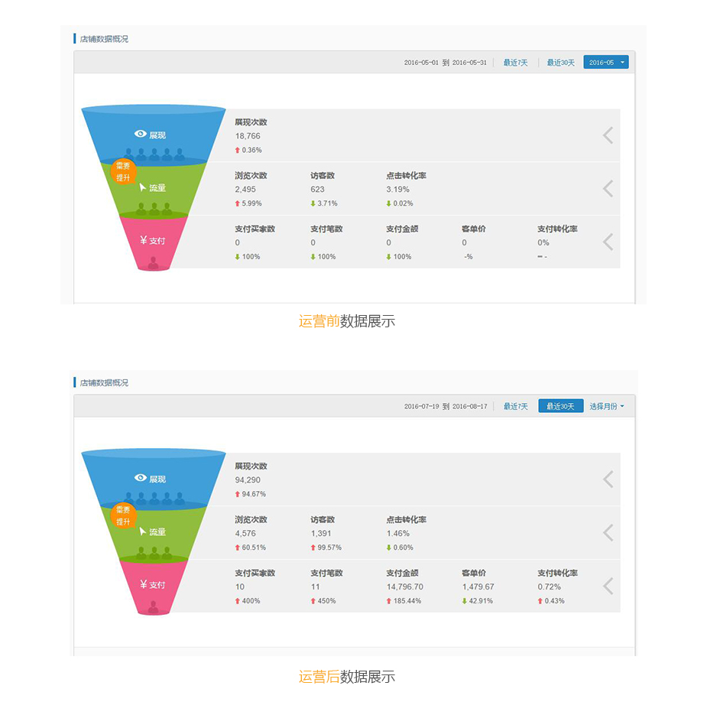
Task: Click the 浏览次数 value 4,576
Action: (x=245, y=534)
